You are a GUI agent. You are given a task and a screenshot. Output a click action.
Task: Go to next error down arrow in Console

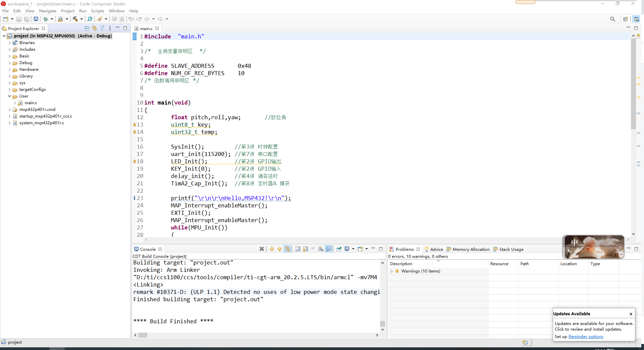(272, 249)
